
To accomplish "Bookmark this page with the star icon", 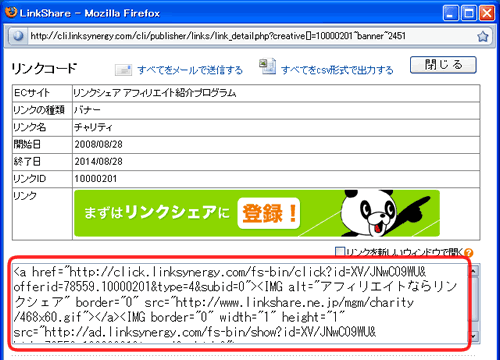I will click(482, 36).
